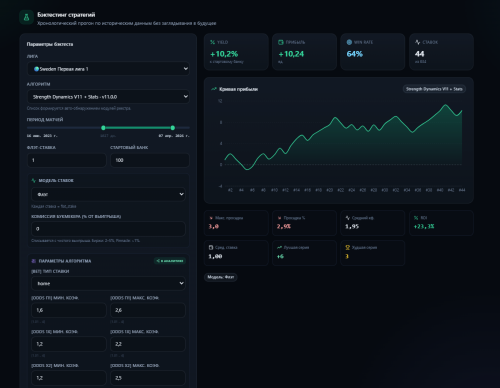The width and height of the screenshot is (500, 388).
Task: Open the bet type home dropdown
Action: (x=108, y=283)
